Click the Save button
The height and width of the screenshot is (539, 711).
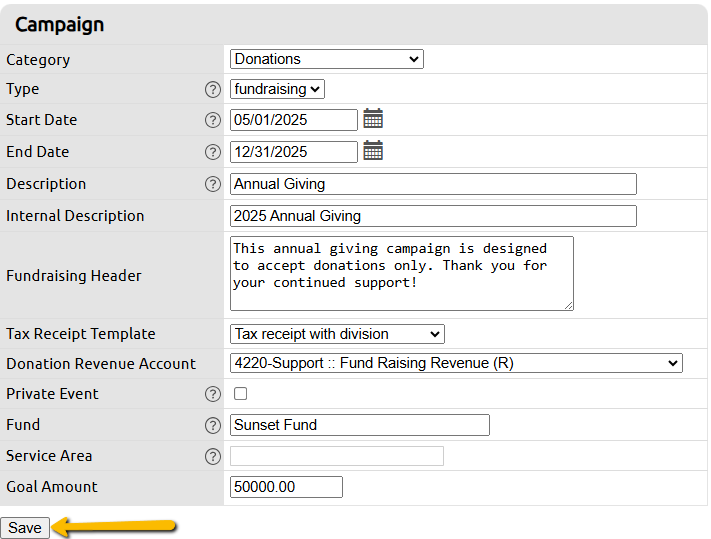25,528
